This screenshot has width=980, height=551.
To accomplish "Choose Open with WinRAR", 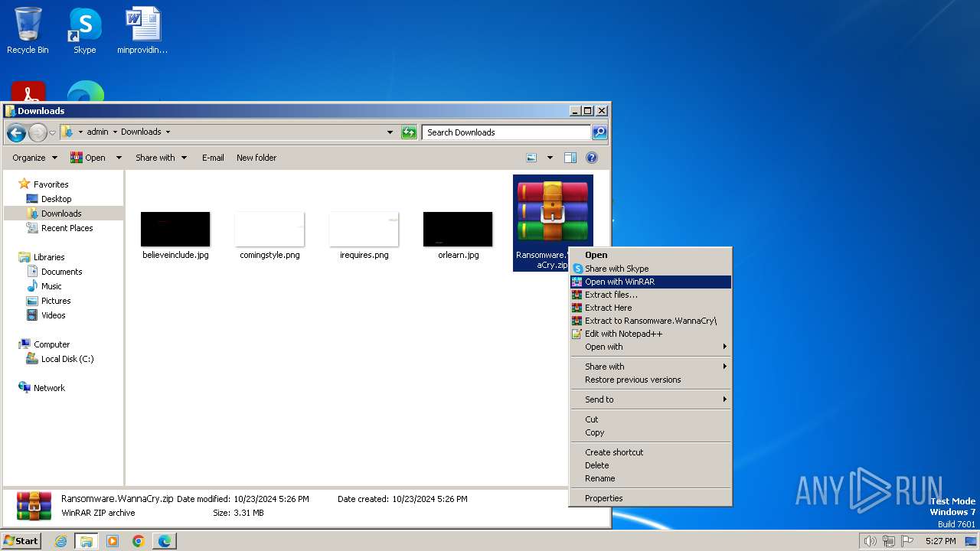I will pyautogui.click(x=650, y=282).
